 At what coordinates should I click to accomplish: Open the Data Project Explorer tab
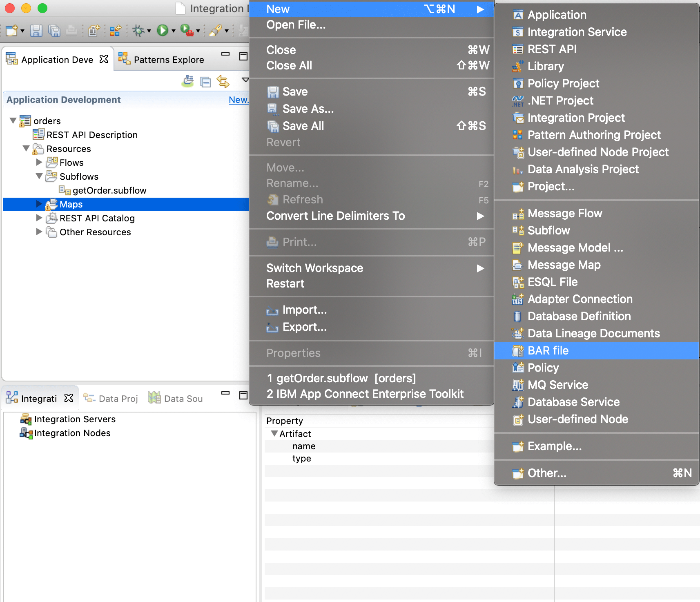(x=111, y=399)
